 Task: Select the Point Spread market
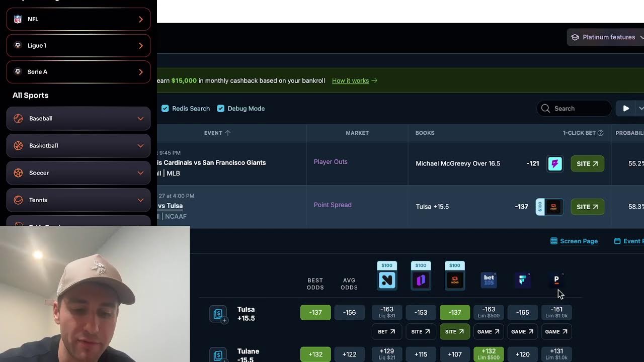click(333, 205)
